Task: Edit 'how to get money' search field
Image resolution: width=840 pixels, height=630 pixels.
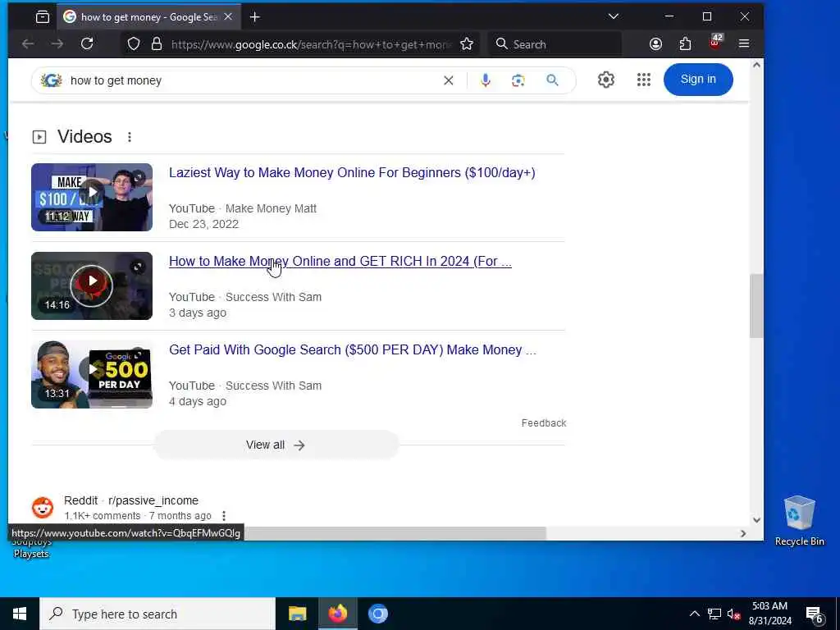Action: [x=252, y=80]
